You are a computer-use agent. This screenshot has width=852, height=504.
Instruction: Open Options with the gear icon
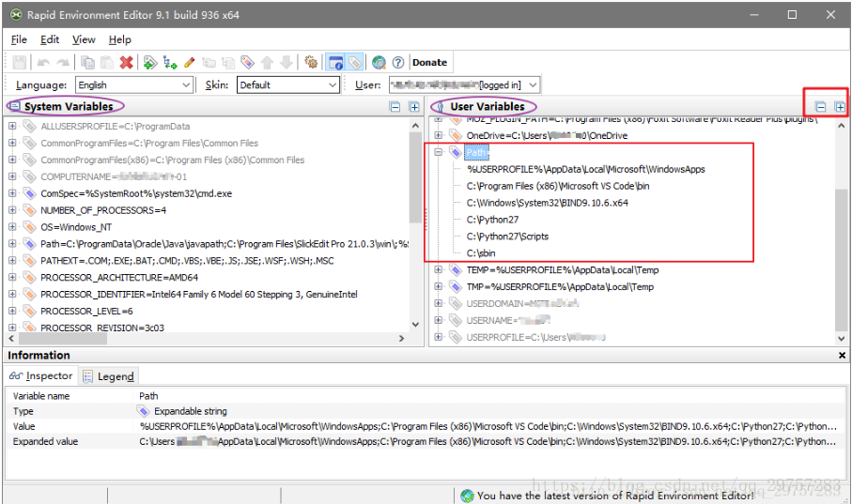311,63
